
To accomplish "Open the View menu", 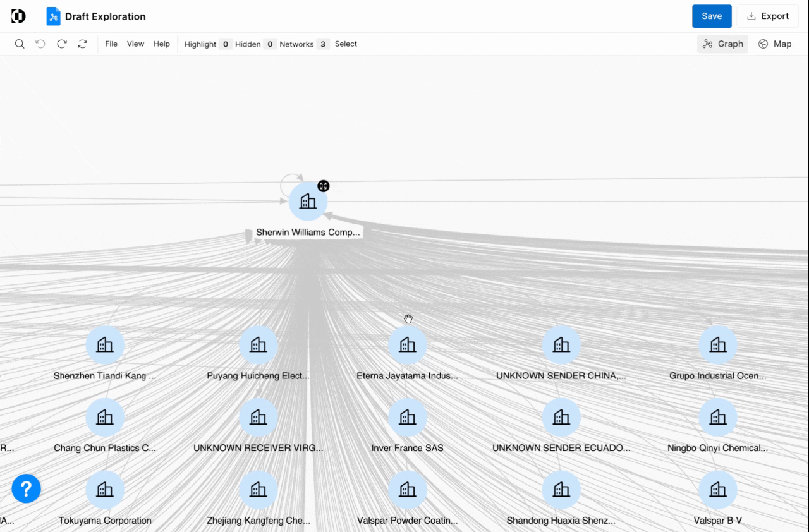I will [x=135, y=44].
